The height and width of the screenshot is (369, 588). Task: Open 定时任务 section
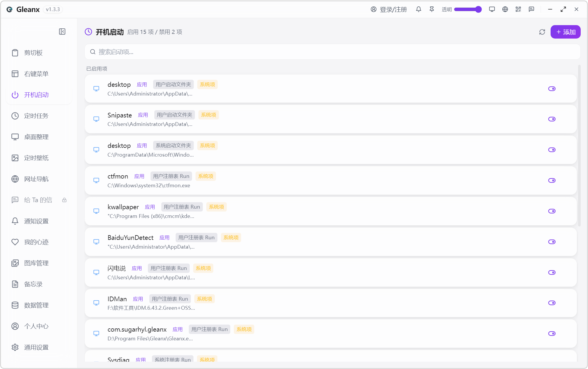[x=39, y=116]
